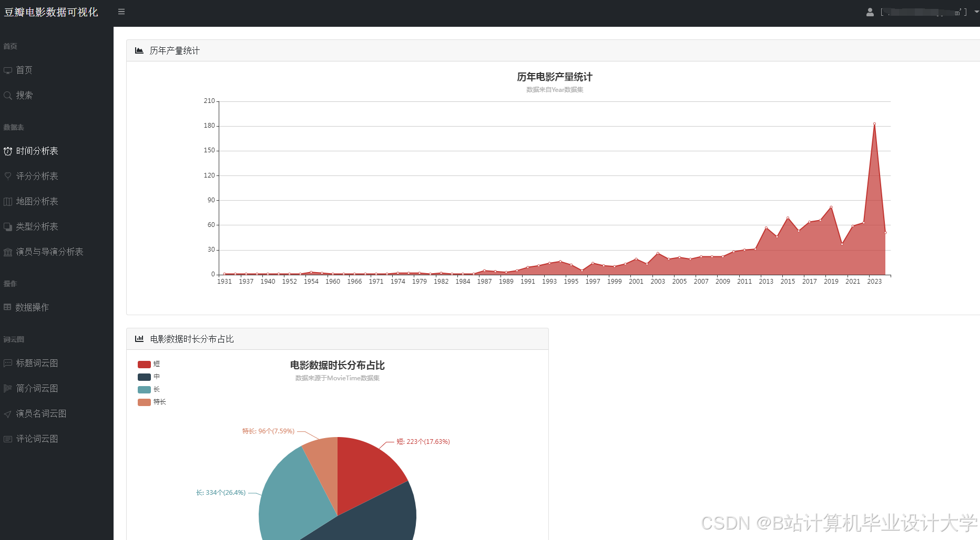980x540 pixels.
Task: Click the bar chart icon in 电影数据时长分布占比 header
Action: (139, 339)
